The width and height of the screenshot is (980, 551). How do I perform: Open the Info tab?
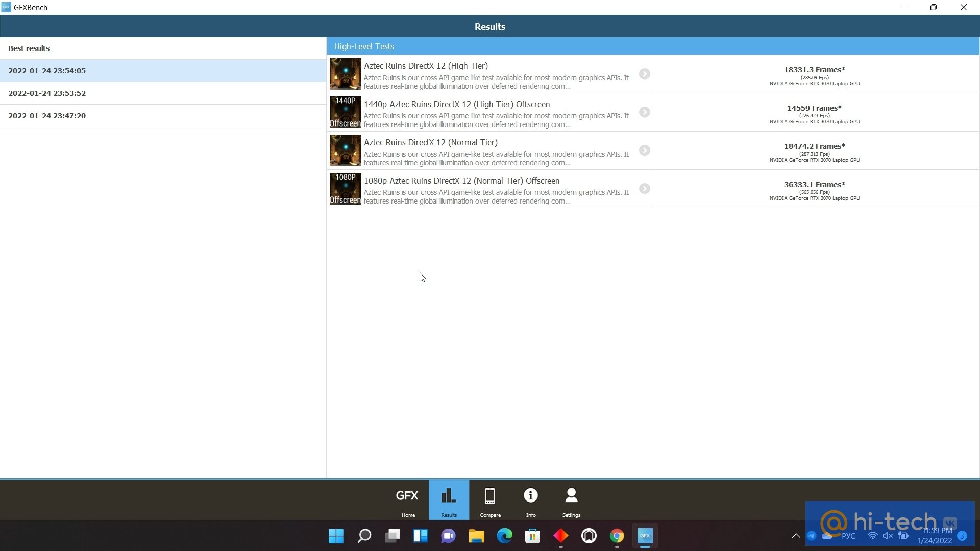coord(531,500)
